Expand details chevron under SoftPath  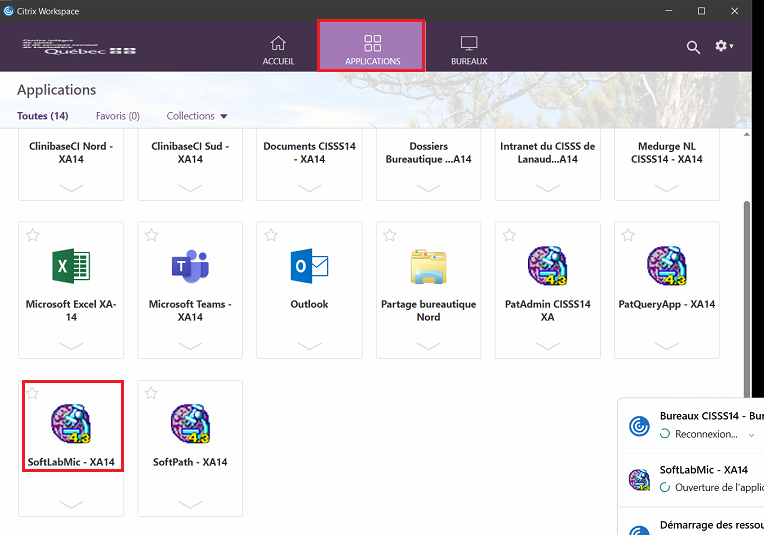(190, 504)
